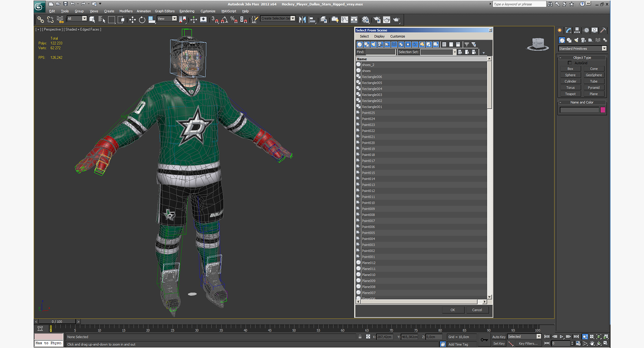
Task: Click the Mirror tool icon
Action: tap(302, 20)
